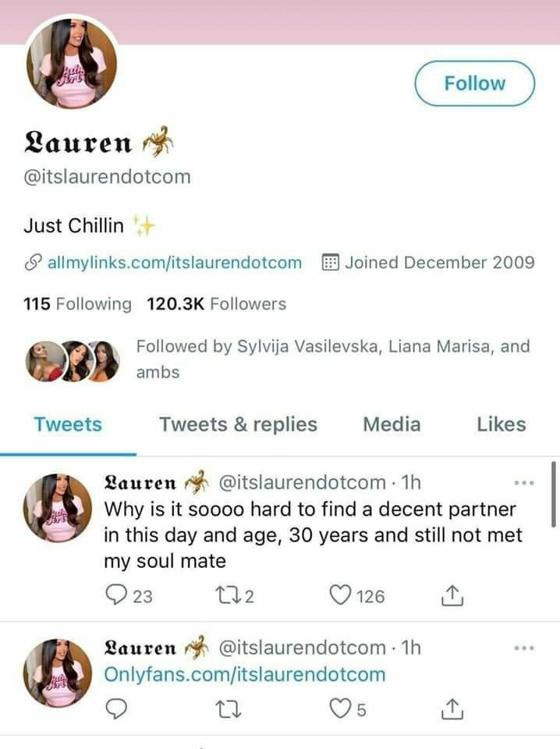This screenshot has width=560, height=749.
Task: Open the allmylinks.com profile link
Action: click(175, 262)
